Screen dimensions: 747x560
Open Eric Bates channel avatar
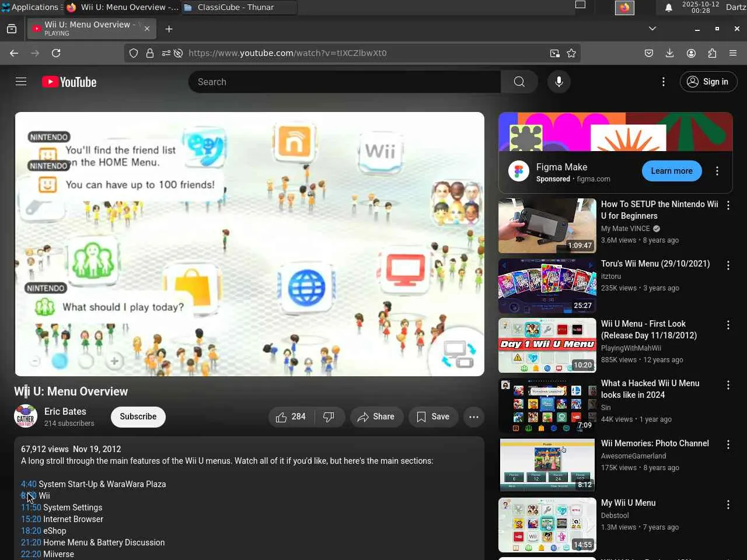point(26,416)
